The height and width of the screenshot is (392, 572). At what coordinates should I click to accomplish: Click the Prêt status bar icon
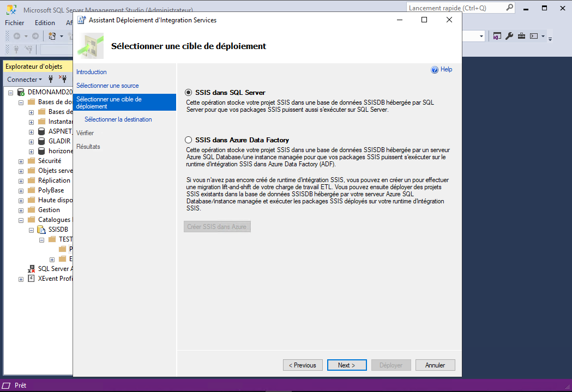click(x=6, y=385)
